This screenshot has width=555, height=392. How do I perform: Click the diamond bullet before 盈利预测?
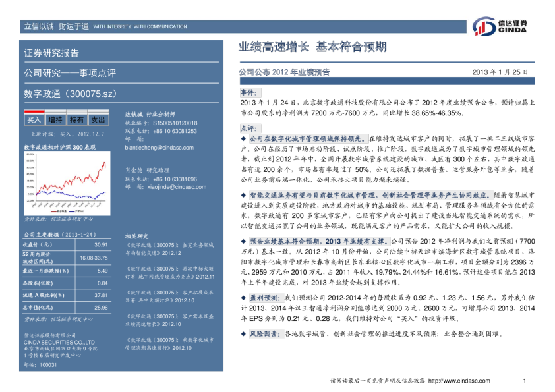[x=243, y=298]
